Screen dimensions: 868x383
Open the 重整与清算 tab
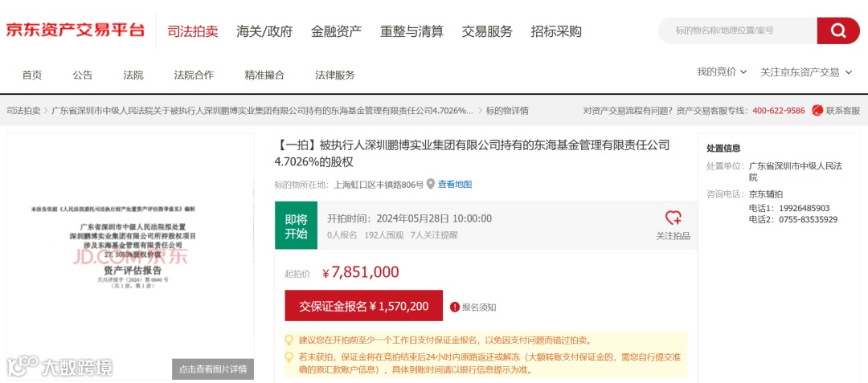click(x=411, y=31)
